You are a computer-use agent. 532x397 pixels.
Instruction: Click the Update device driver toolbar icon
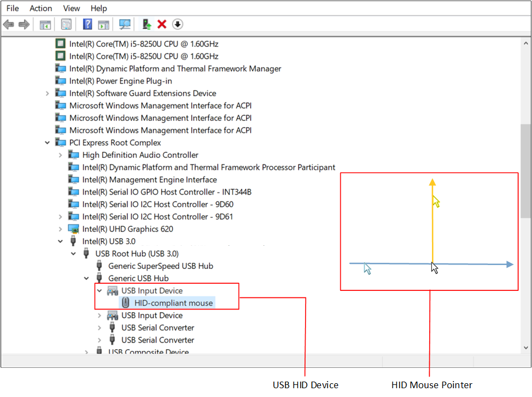point(147,24)
